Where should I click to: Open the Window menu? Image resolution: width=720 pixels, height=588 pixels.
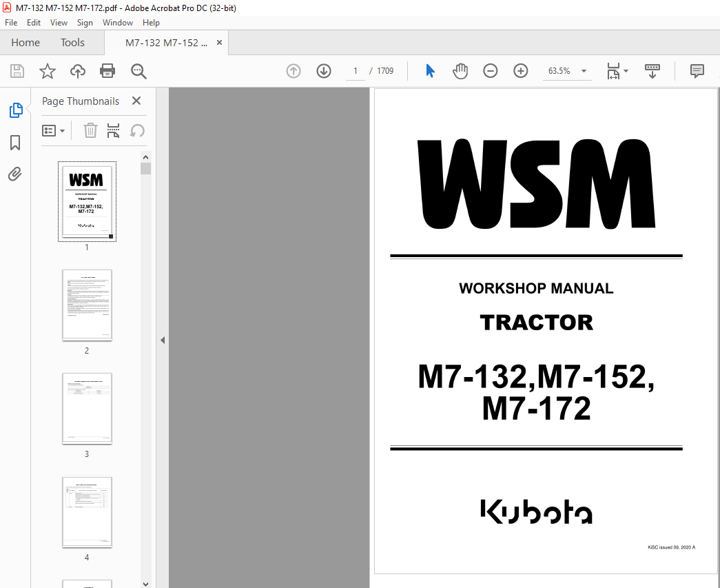(x=118, y=23)
